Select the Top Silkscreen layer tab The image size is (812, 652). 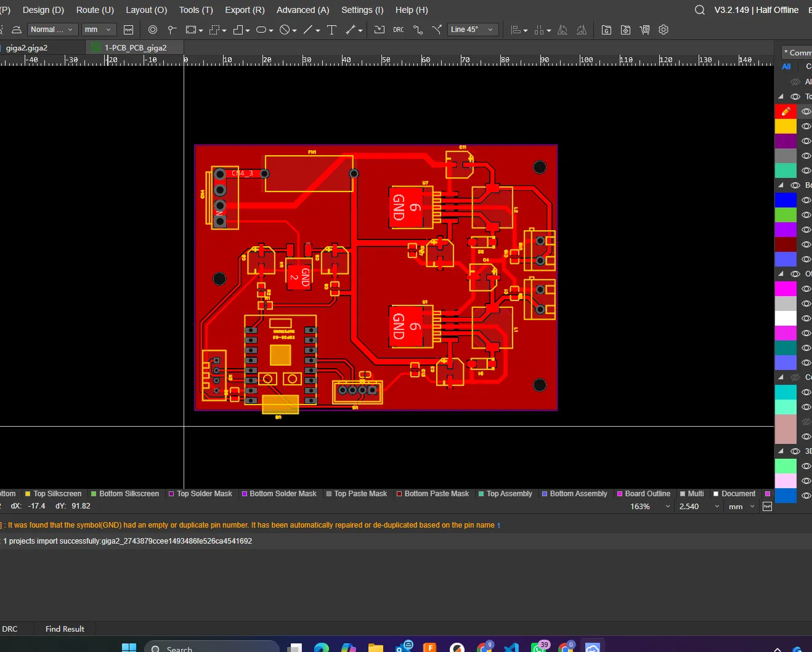coord(53,494)
